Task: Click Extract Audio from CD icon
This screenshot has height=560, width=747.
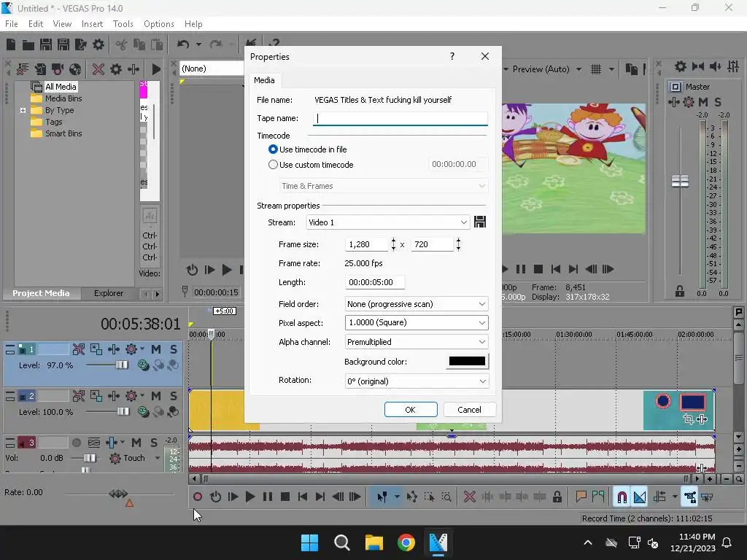Action: [x=75, y=69]
